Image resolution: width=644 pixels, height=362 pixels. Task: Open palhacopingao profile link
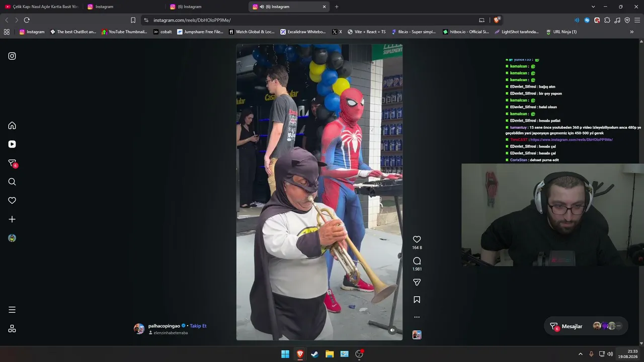point(164,326)
